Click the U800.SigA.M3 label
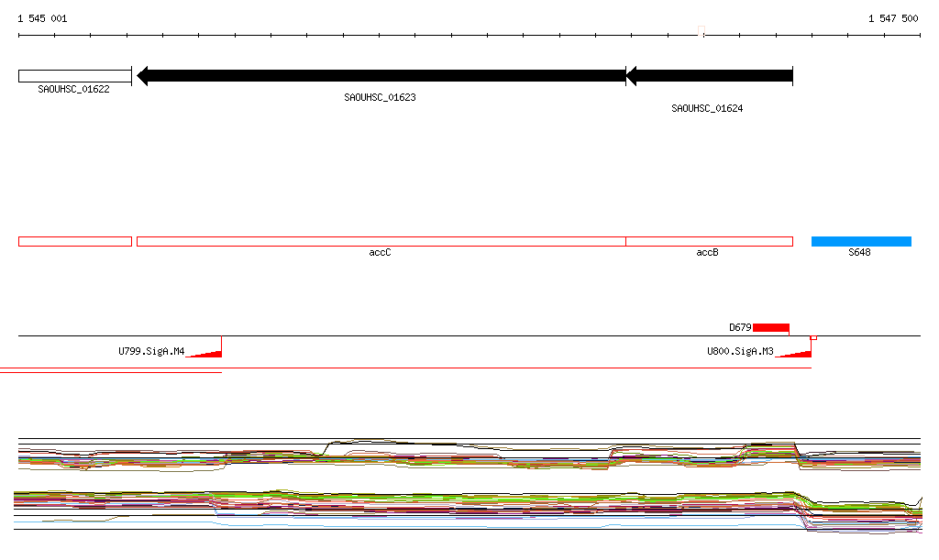 click(740, 351)
